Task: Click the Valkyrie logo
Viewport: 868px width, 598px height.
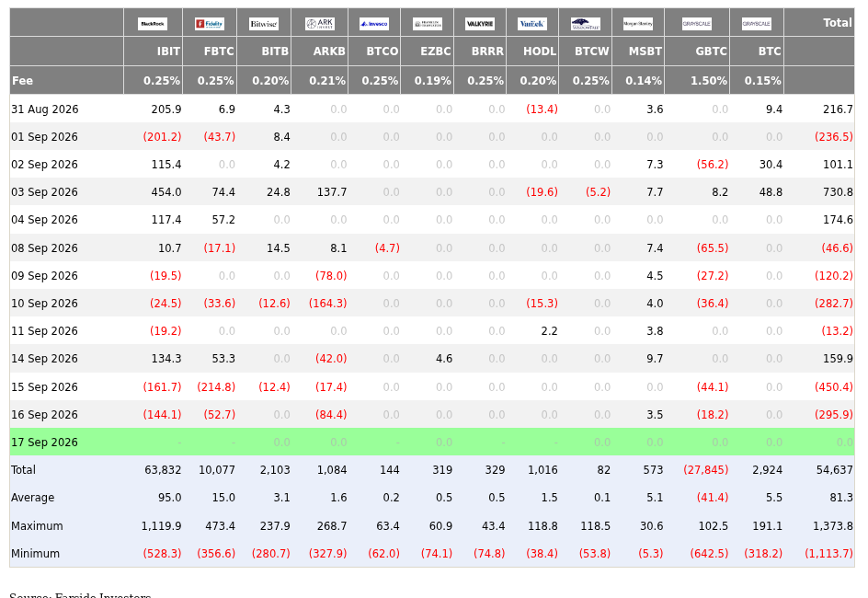Action: 480,24
